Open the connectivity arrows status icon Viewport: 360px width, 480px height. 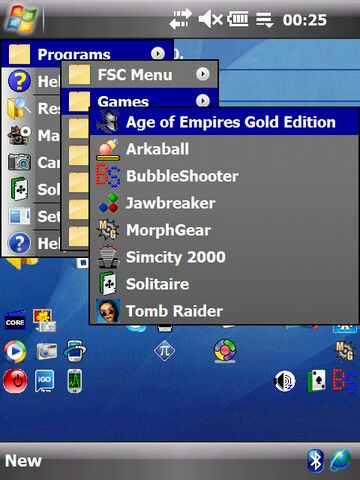click(x=180, y=19)
